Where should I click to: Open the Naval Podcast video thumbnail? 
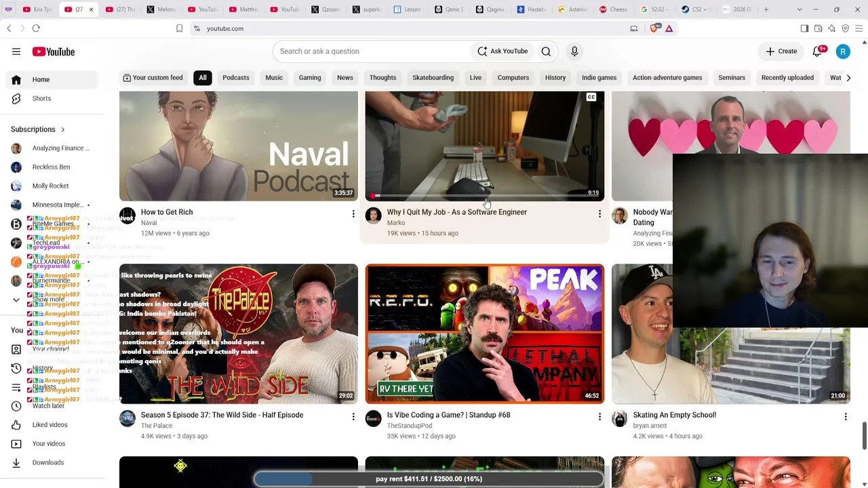(x=239, y=146)
